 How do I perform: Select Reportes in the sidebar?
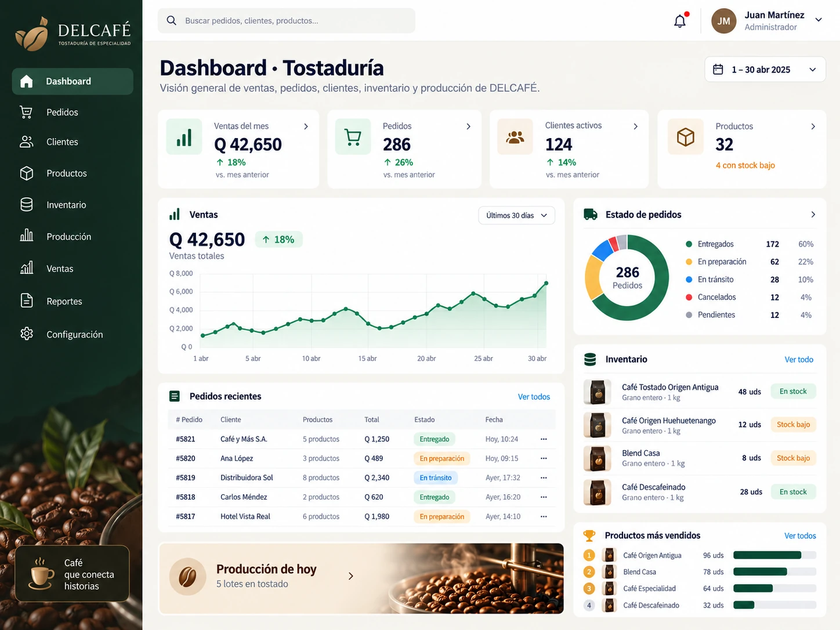coord(73,301)
